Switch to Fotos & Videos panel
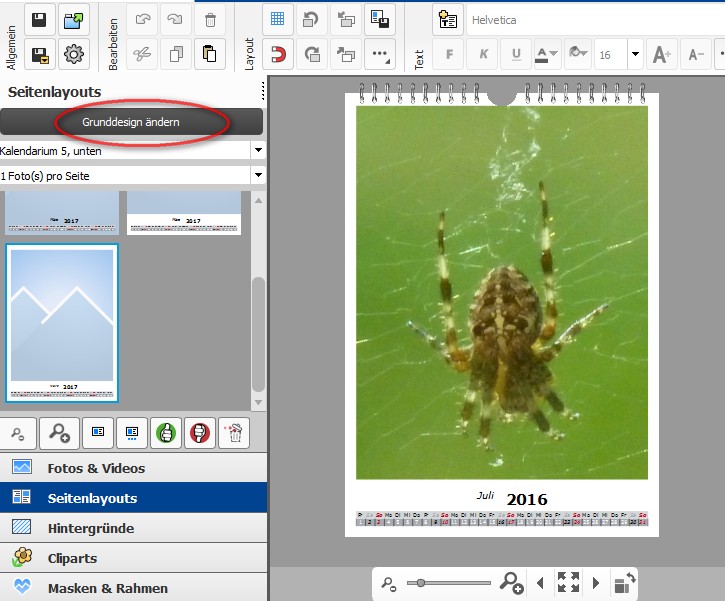The image size is (725, 601). pos(96,468)
